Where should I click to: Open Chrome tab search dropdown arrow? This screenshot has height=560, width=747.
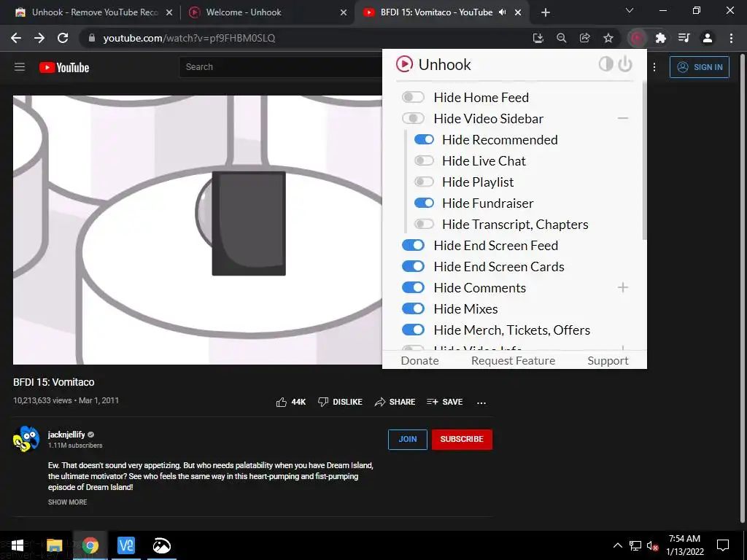pyautogui.click(x=630, y=11)
